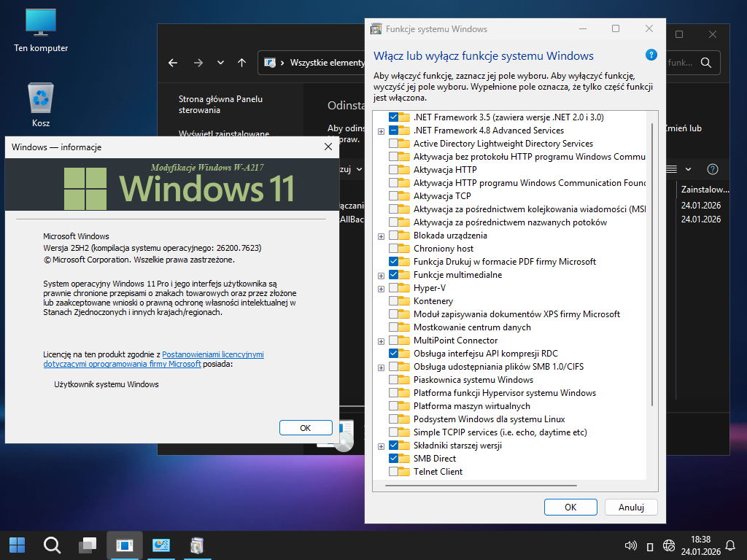747x560 pixels.
Task: Click the up arrow in Control Panel navigation
Action: click(x=242, y=63)
